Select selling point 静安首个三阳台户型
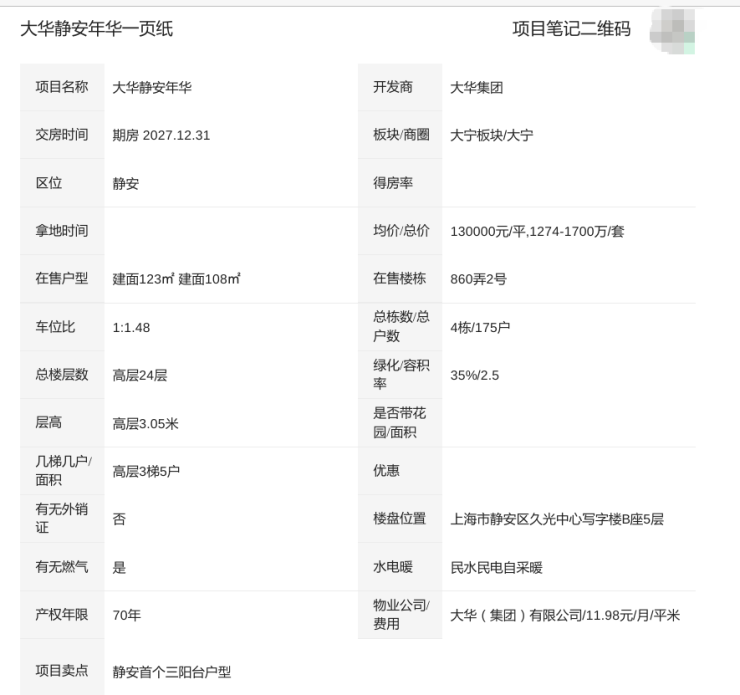Viewport: 740px width, 695px height. pos(172,672)
